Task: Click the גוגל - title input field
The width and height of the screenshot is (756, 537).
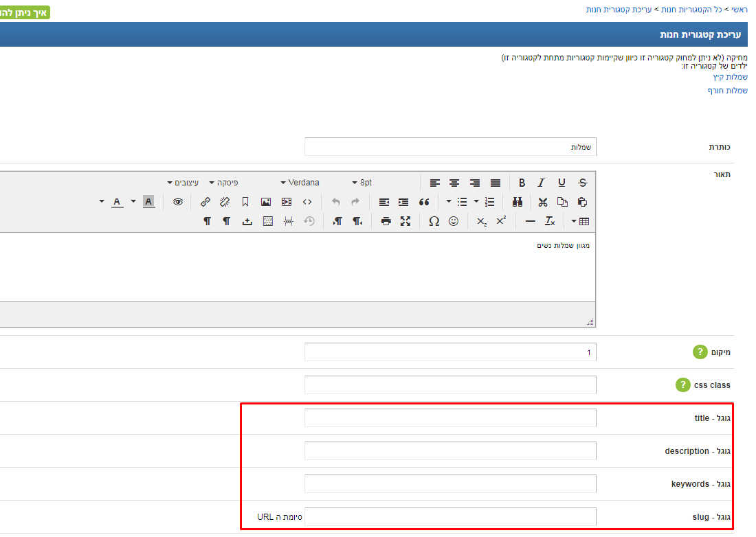Action: [x=450, y=418]
